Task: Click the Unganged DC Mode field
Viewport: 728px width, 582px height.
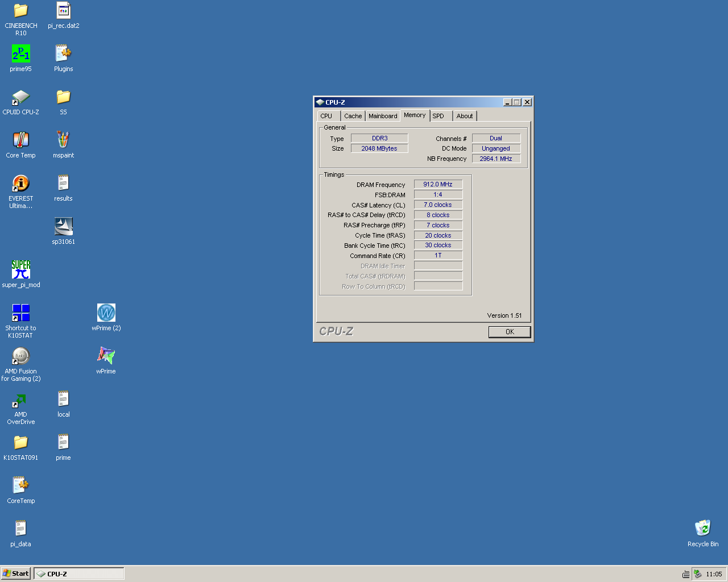Action: pyautogui.click(x=496, y=148)
